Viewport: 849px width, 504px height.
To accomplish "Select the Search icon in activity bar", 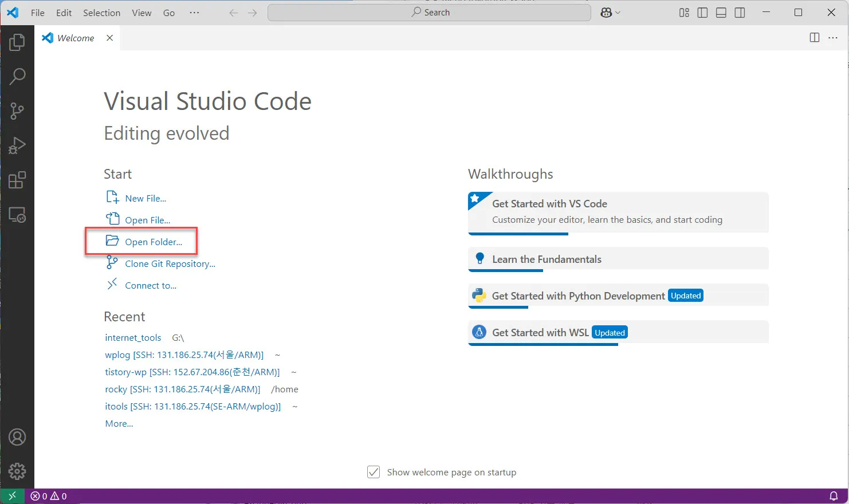I will [x=17, y=76].
